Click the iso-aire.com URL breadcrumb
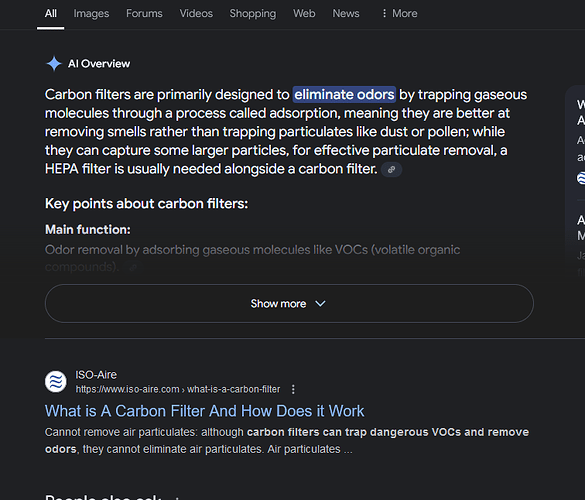Viewport: 585px width, 500px height. coord(178,389)
